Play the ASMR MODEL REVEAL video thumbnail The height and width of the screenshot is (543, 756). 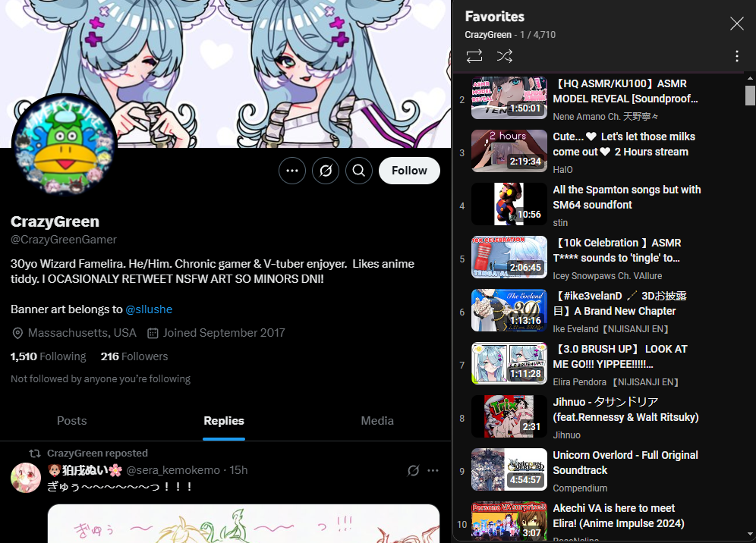[509, 98]
